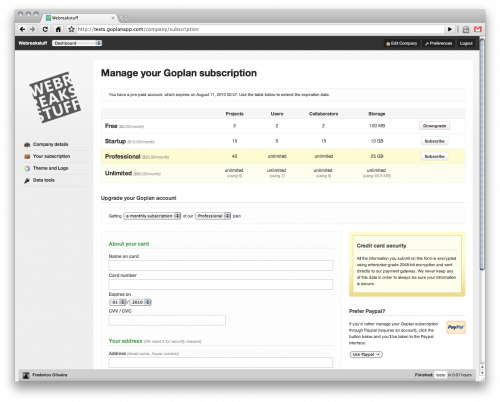Click the Storage column header
This screenshot has height=402, width=500.
point(377,114)
